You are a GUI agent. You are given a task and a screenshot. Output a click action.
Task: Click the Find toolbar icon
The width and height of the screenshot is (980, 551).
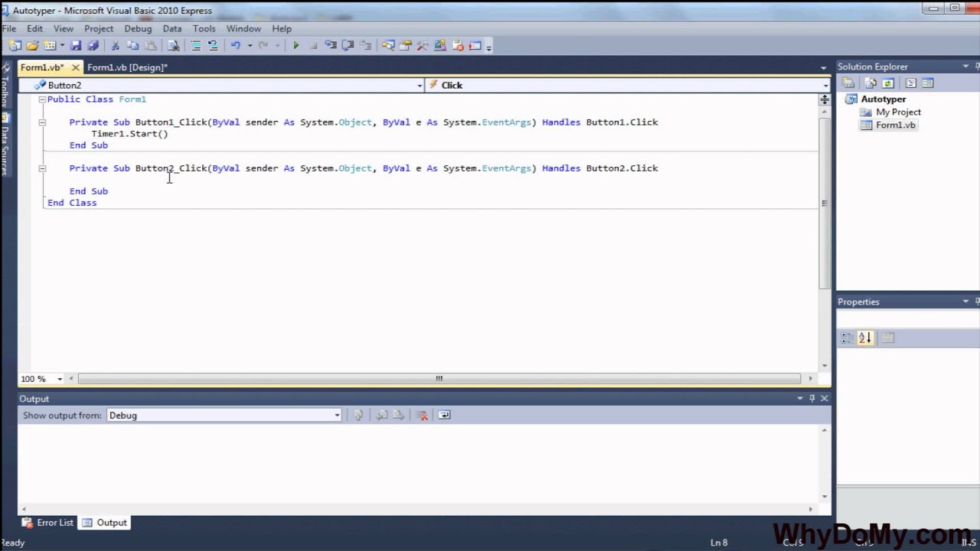tap(173, 46)
